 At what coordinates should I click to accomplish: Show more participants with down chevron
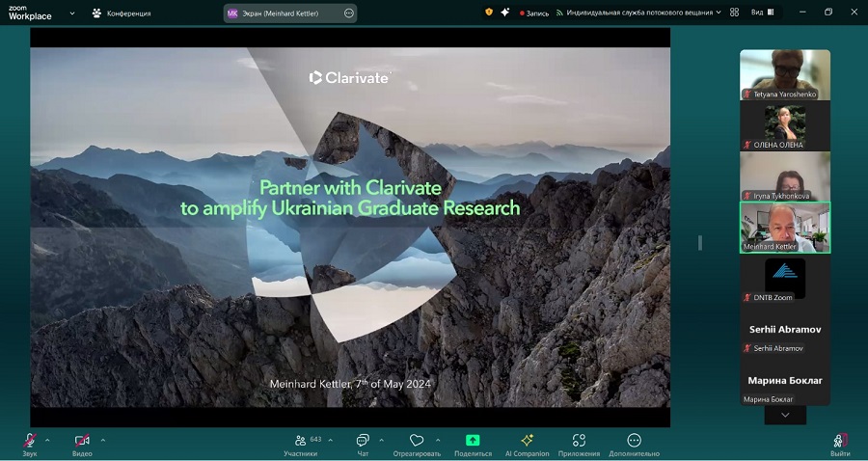785,415
